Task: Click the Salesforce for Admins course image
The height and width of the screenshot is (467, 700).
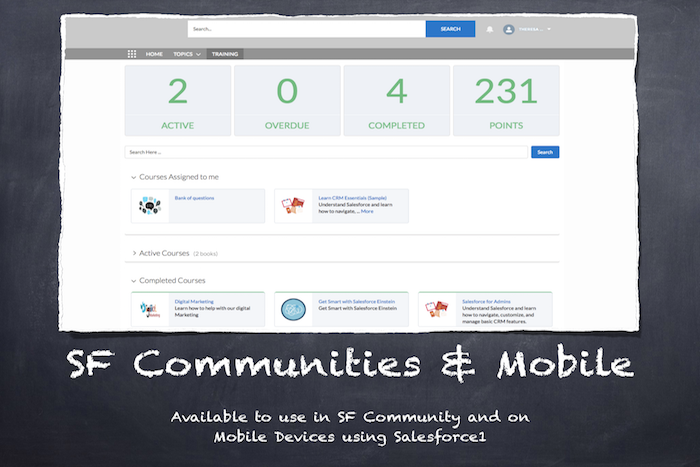Action: tap(437, 308)
